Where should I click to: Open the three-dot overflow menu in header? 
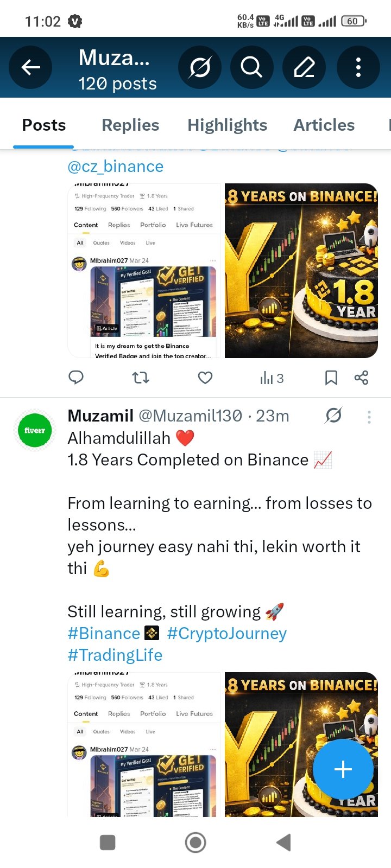pyautogui.click(x=358, y=67)
